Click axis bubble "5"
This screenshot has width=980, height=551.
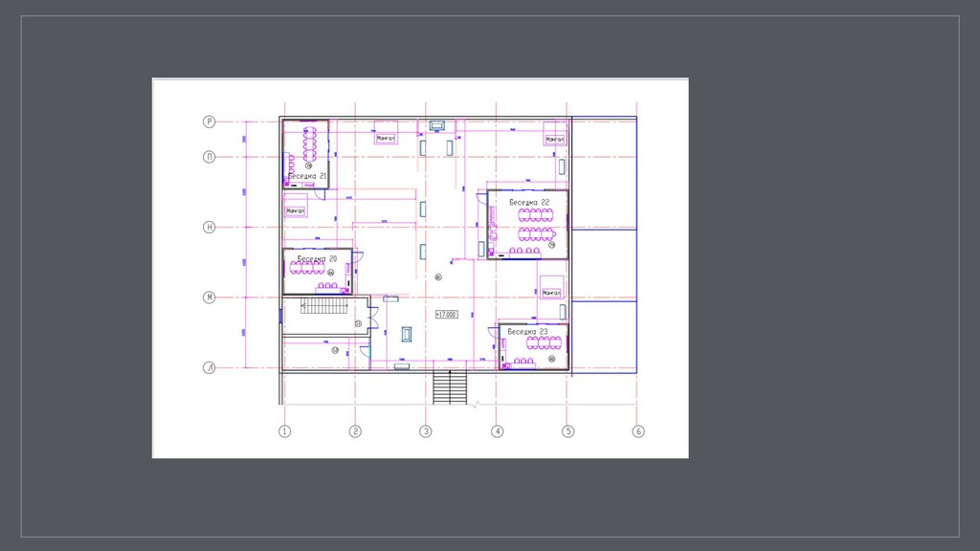568,431
